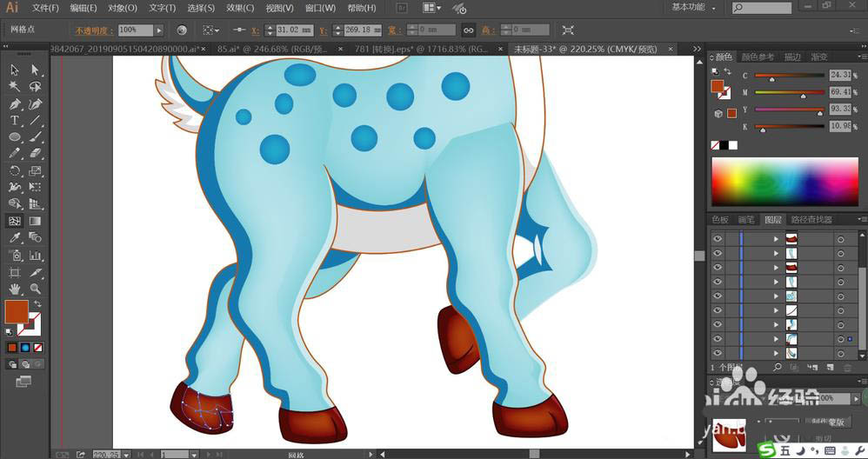Select the Gradient tool in toolbox

coord(35,221)
